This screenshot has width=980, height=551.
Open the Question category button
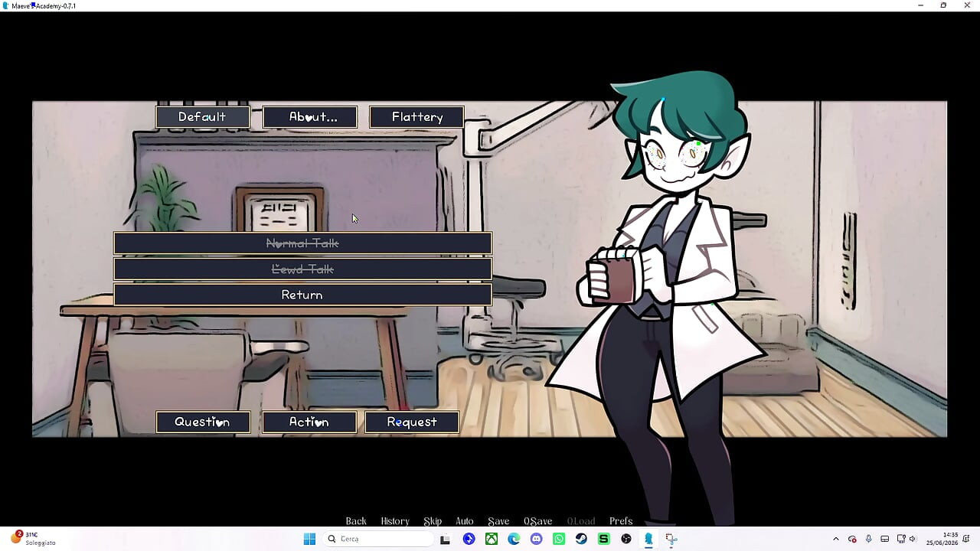tap(203, 422)
